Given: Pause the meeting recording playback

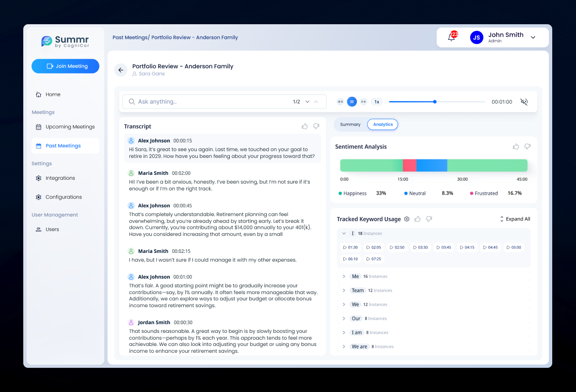Looking at the screenshot, I should (x=352, y=102).
